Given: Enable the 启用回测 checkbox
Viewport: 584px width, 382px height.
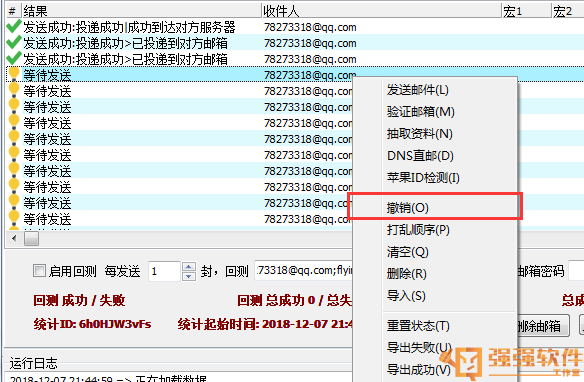Looking at the screenshot, I should 39,271.
